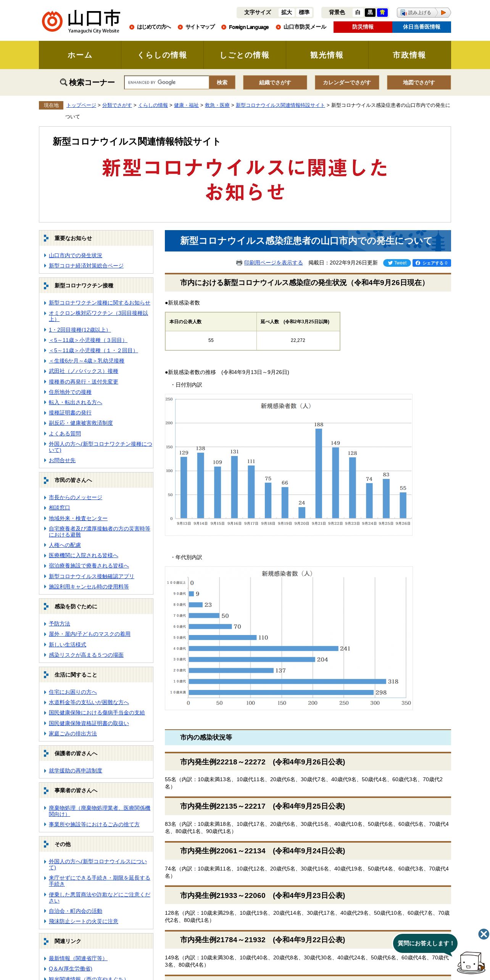490x980 pixels.
Task: Click カレンダーでさがす button
Action: click(347, 82)
